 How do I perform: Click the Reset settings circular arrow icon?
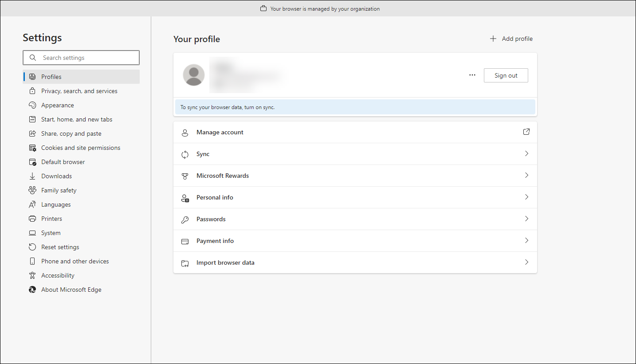coord(32,247)
